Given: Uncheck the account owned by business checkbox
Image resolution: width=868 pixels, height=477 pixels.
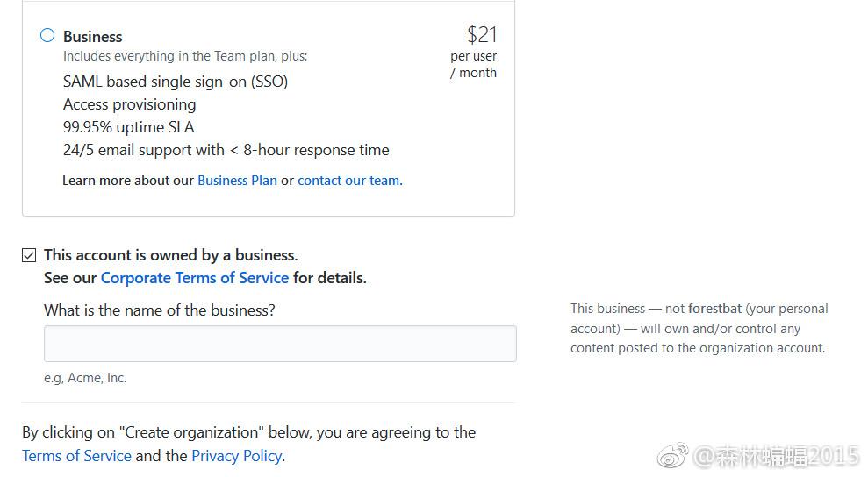Looking at the screenshot, I should (29, 255).
